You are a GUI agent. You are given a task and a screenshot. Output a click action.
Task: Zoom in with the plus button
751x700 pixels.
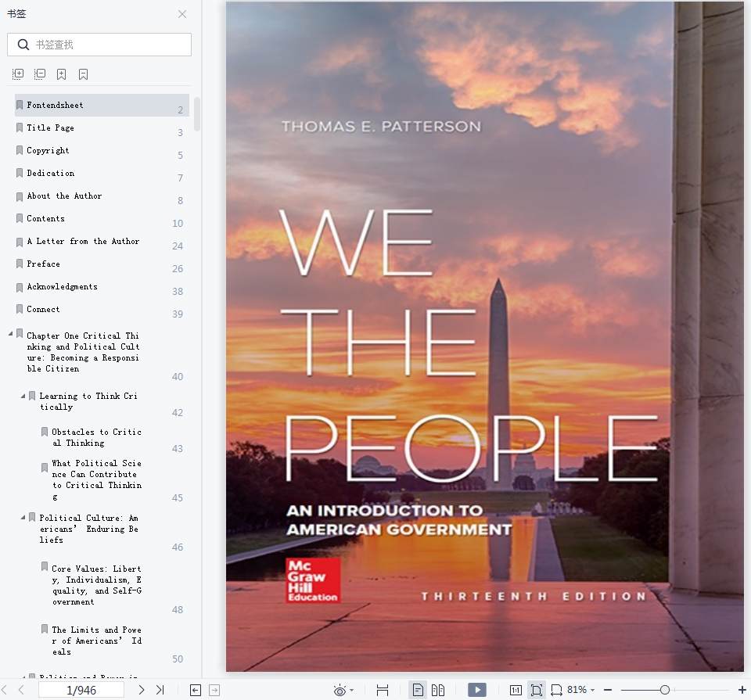pos(742,690)
